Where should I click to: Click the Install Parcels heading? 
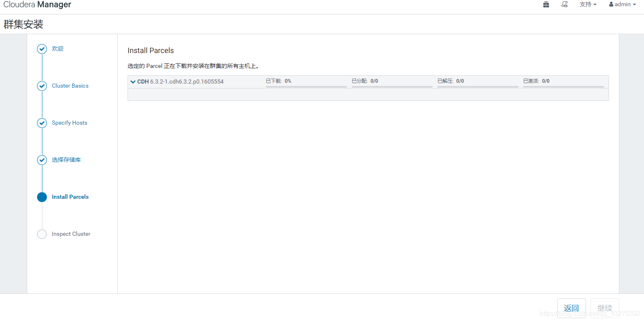[151, 51]
